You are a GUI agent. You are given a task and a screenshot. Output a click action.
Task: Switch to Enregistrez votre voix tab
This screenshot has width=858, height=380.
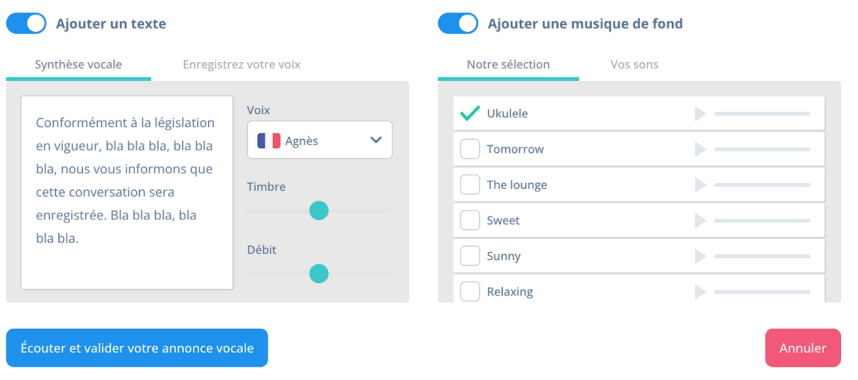241,65
